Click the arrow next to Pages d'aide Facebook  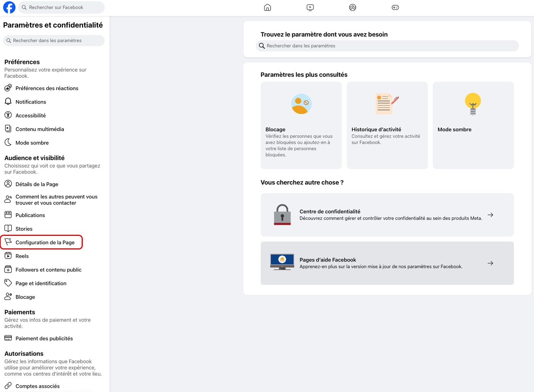[490, 263]
